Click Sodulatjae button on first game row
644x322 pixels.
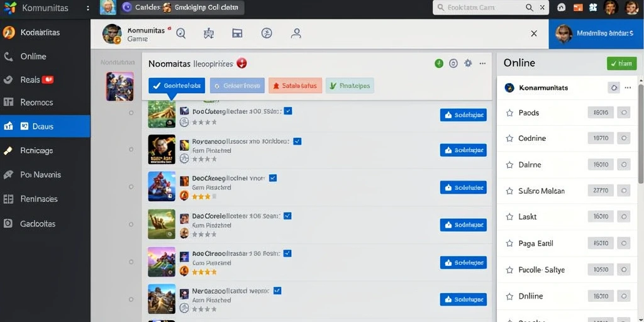click(464, 115)
